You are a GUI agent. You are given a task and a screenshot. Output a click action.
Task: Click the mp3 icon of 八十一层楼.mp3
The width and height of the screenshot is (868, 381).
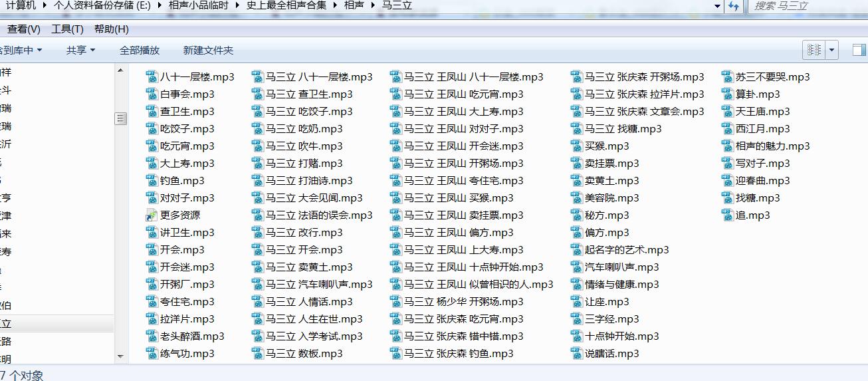(x=152, y=76)
